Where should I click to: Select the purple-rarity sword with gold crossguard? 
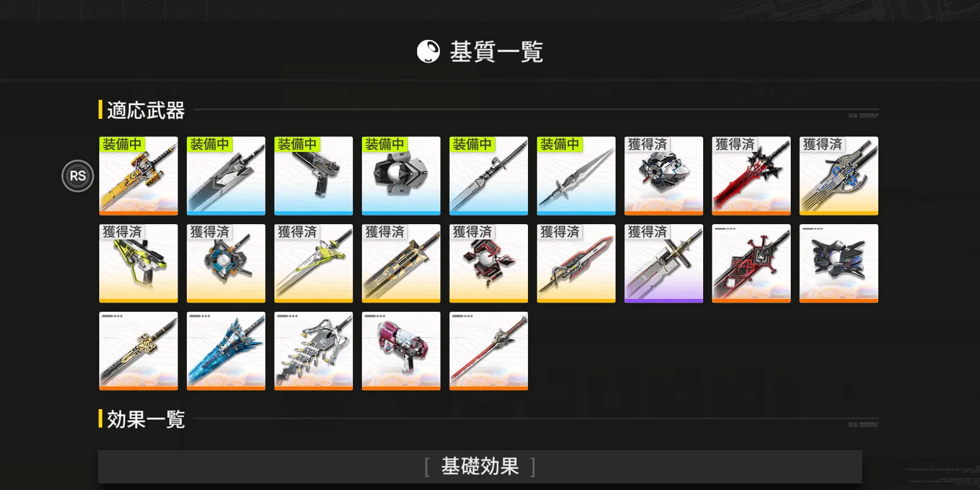[x=664, y=263]
